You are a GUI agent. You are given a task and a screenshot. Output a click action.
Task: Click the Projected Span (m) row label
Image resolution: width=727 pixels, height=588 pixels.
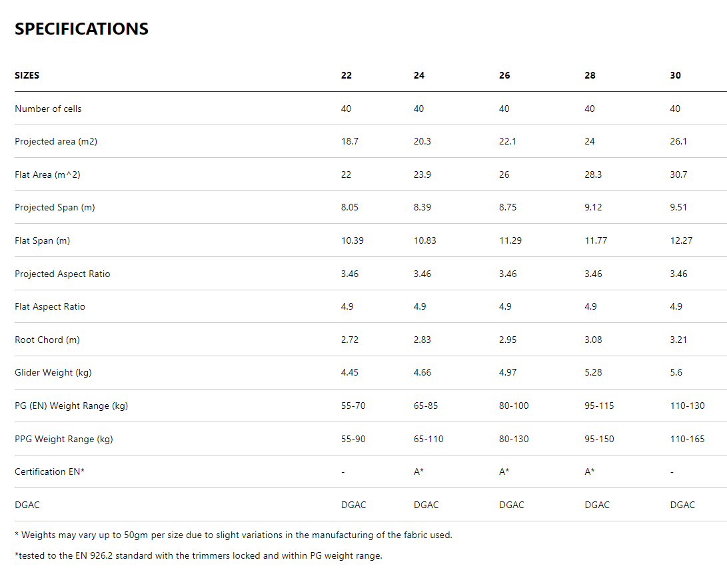(x=55, y=207)
